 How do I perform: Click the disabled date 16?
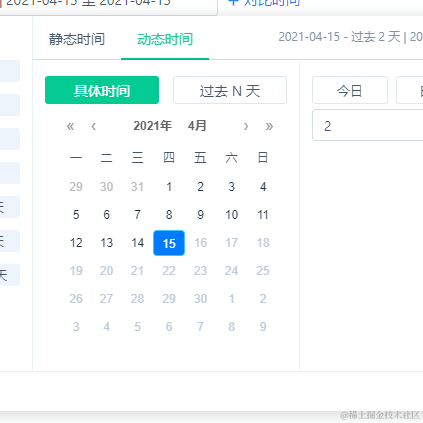coord(200,243)
